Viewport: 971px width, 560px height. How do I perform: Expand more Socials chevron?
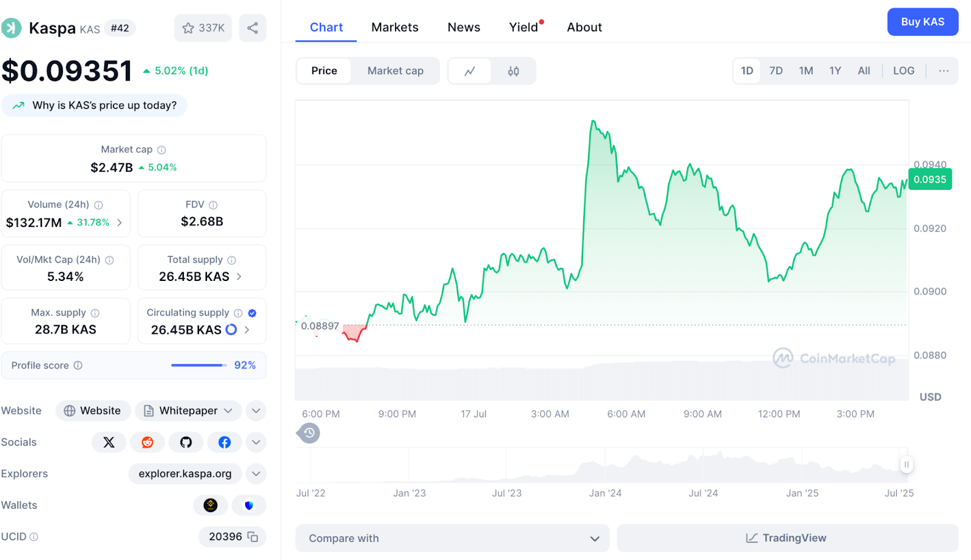coord(256,442)
